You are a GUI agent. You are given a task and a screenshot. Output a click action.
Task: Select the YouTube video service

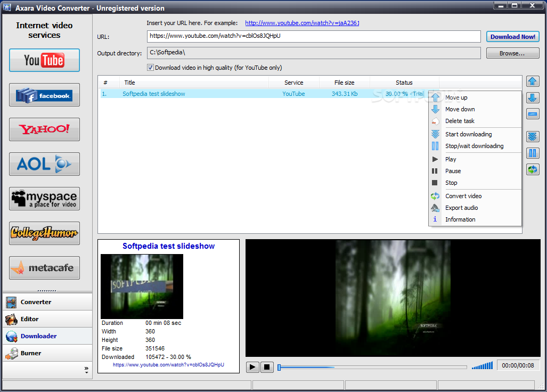(44, 60)
